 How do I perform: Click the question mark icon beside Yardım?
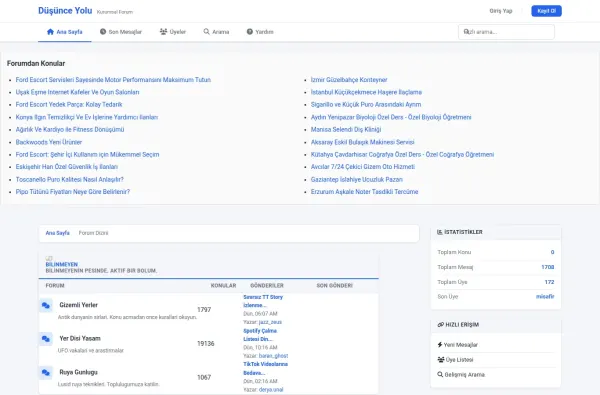coord(249,32)
